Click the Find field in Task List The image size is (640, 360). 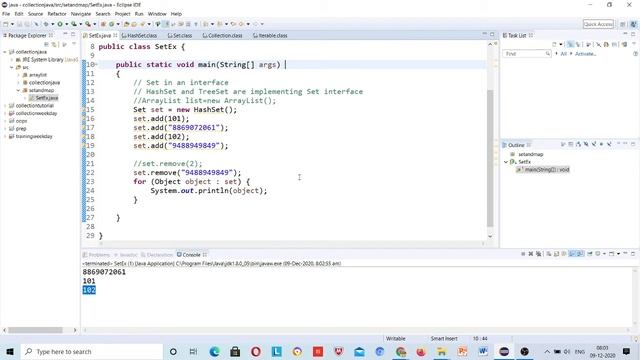[527, 54]
